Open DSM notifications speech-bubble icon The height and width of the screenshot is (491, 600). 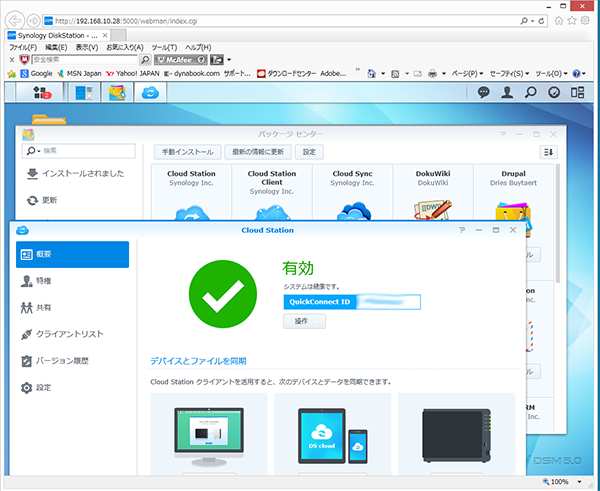point(484,92)
